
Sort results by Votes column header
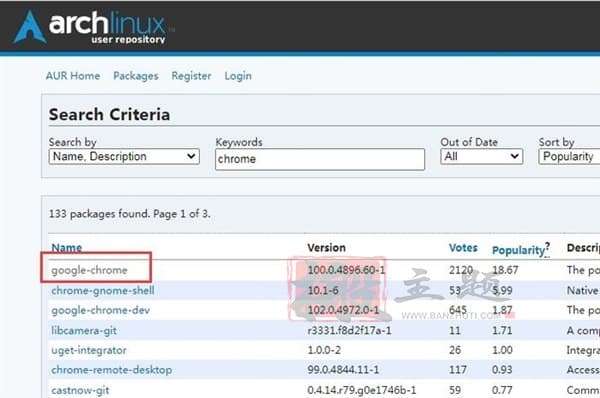[463, 248]
